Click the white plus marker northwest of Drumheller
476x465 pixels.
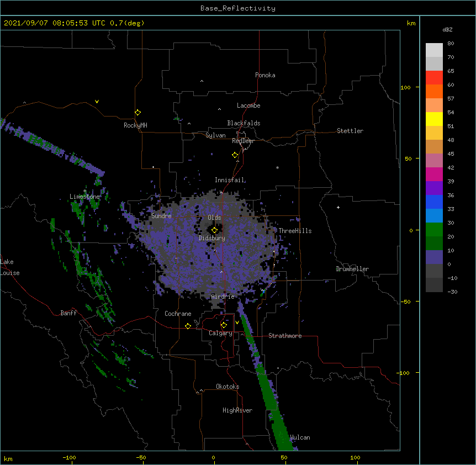tap(338, 207)
